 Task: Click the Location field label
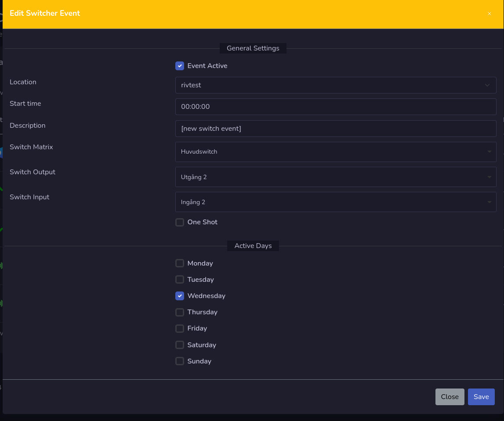pos(23,82)
